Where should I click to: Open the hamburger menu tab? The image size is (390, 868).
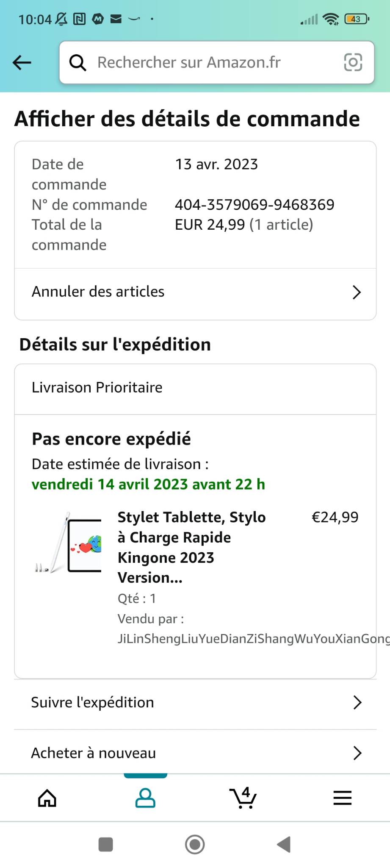click(x=342, y=798)
